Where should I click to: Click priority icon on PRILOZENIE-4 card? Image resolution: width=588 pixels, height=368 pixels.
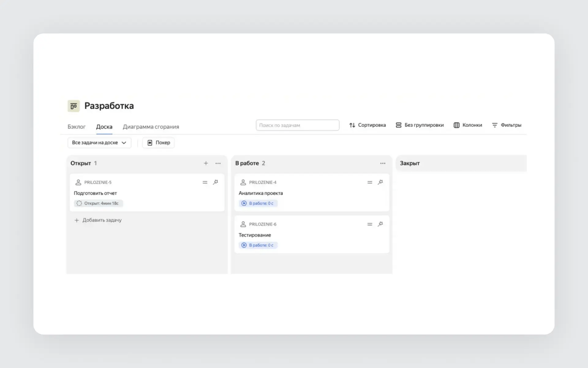point(370,182)
